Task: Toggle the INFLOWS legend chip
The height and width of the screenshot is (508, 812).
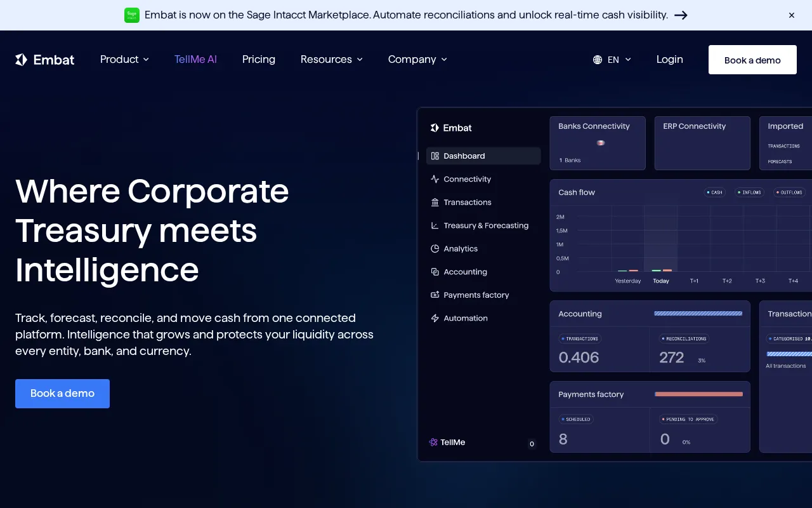Action: click(749, 192)
